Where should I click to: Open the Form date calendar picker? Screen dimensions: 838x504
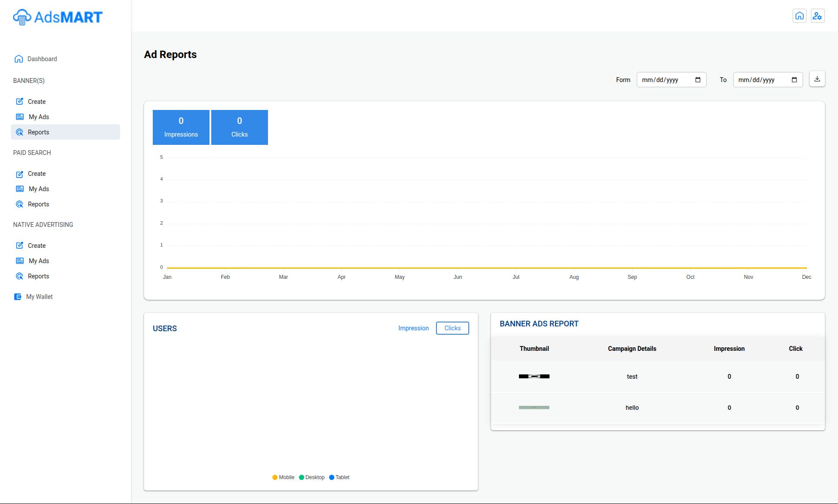pyautogui.click(x=697, y=80)
